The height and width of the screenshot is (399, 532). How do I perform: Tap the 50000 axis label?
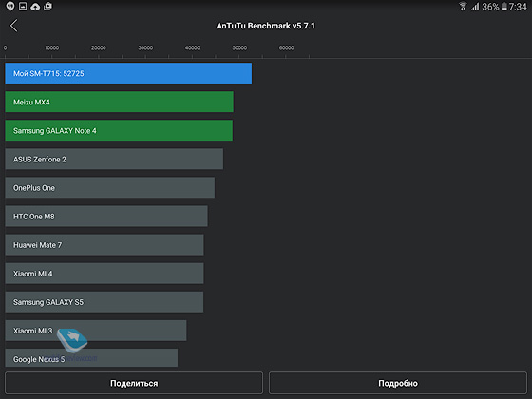tap(239, 47)
